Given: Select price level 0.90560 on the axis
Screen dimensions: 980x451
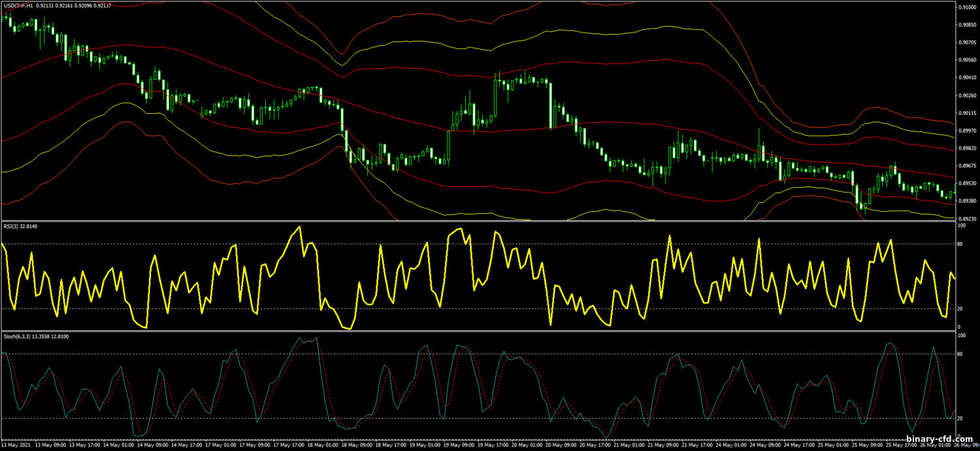Looking at the screenshot, I should pyautogui.click(x=966, y=60).
